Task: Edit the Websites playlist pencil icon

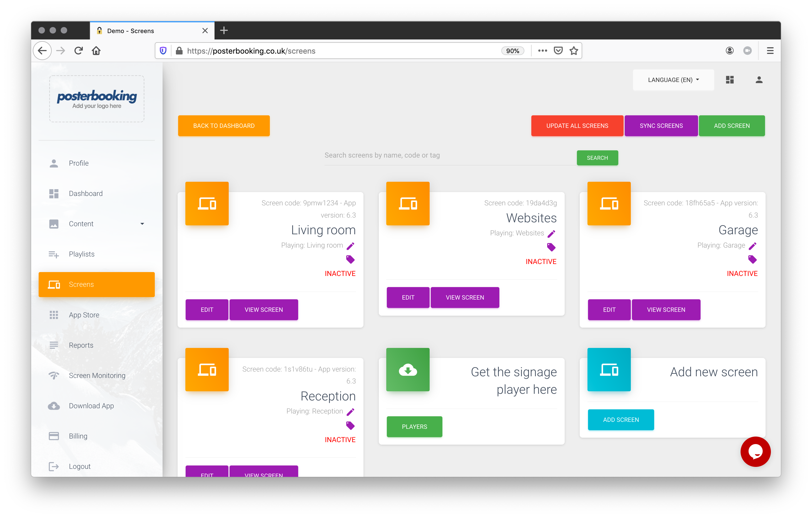Action: 551,234
